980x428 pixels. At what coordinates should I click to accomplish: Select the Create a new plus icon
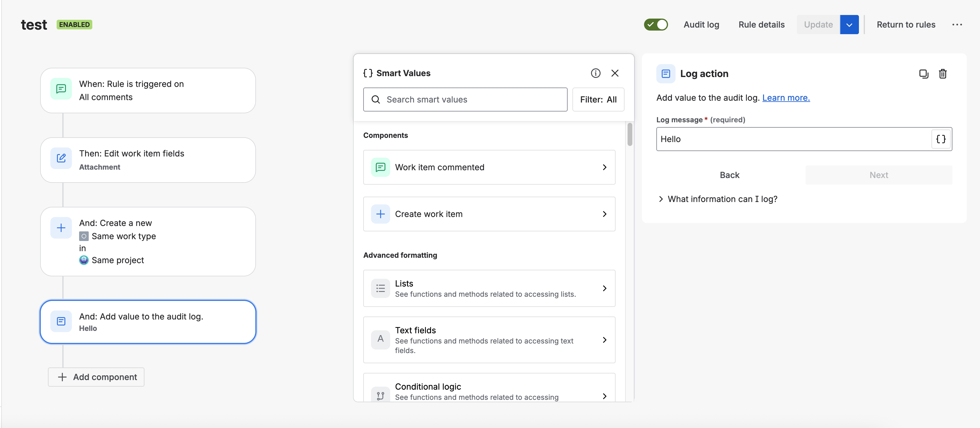61,228
